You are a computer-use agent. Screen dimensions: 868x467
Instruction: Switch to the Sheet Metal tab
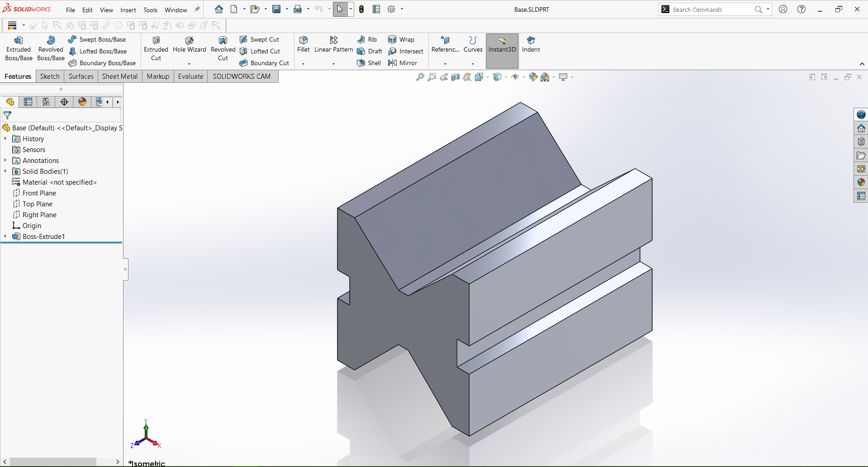[120, 76]
